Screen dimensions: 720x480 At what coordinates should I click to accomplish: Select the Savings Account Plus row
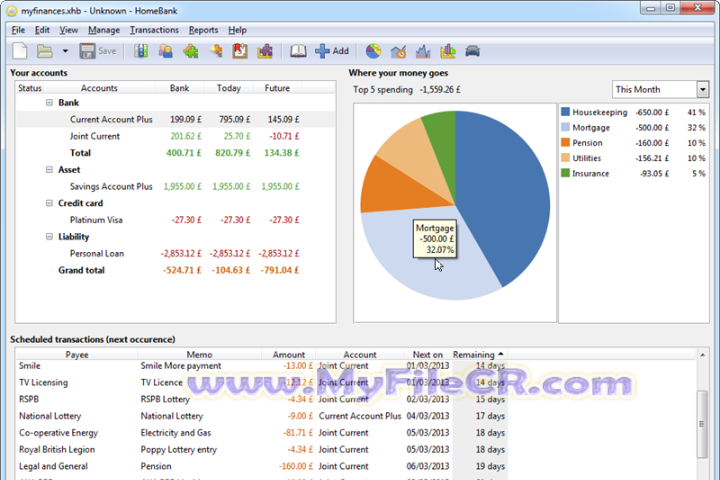click(175, 186)
